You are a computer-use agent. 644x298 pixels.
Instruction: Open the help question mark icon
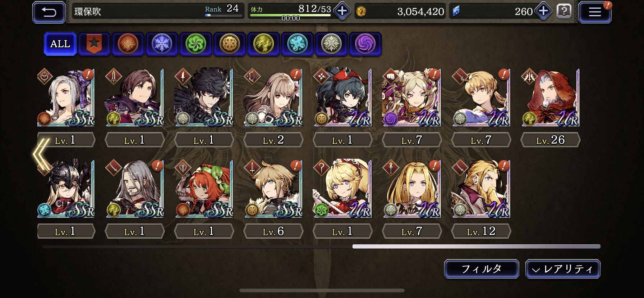click(x=564, y=12)
